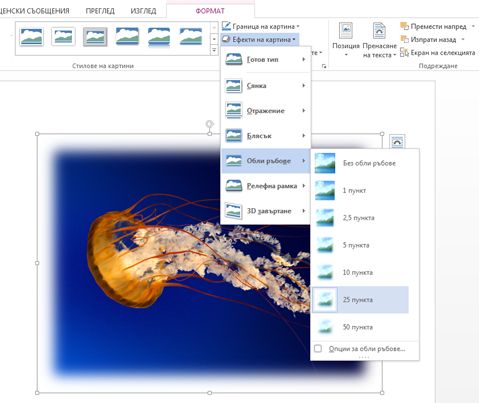
Task: Open the Сянка effects submenu
Action: [266, 86]
